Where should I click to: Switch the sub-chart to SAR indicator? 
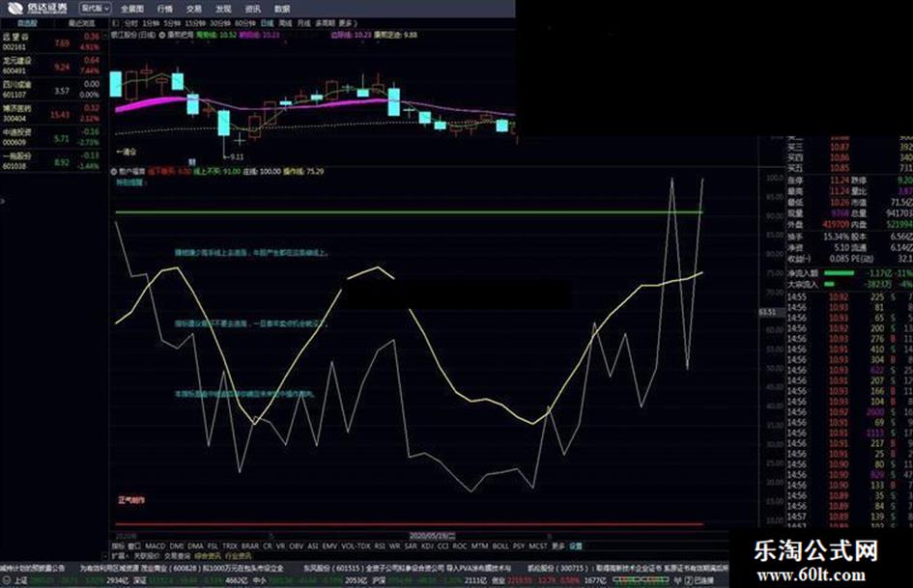click(411, 546)
